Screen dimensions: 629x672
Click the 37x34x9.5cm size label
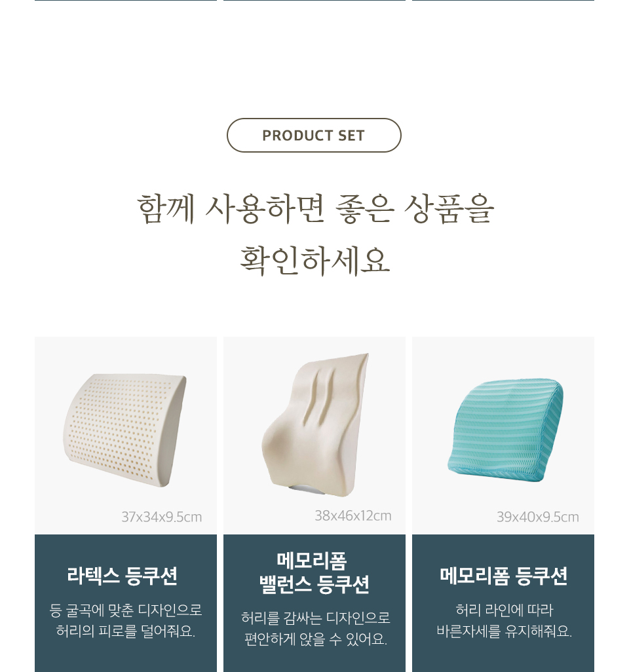coord(162,517)
